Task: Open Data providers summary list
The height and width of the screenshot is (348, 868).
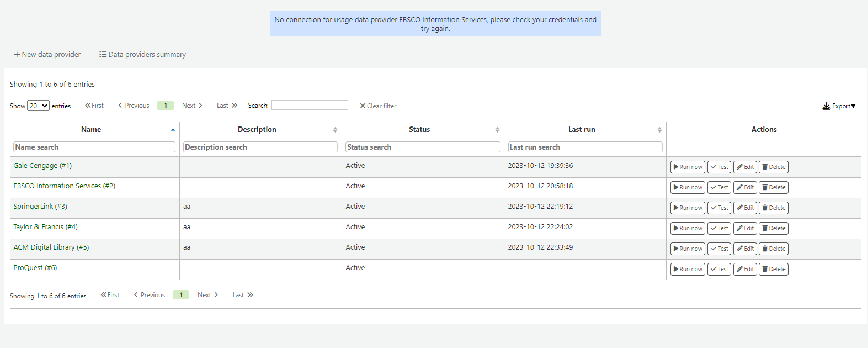Action: (142, 55)
